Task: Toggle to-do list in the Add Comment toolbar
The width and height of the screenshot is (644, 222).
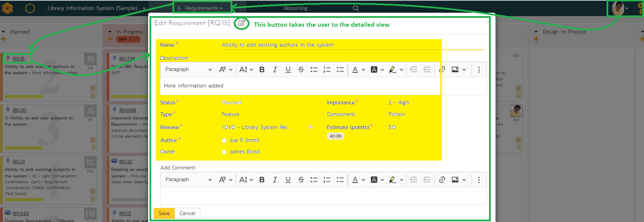Action: pos(340,180)
